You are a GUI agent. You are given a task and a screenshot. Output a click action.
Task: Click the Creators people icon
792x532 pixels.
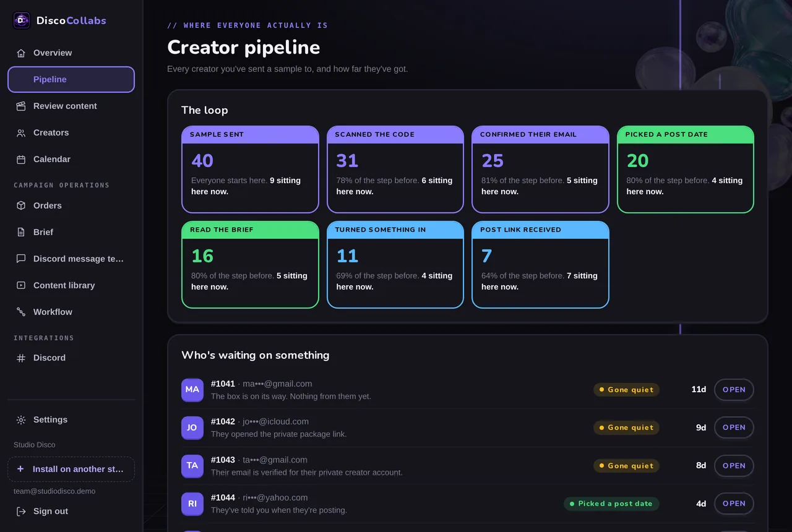pyautogui.click(x=21, y=133)
